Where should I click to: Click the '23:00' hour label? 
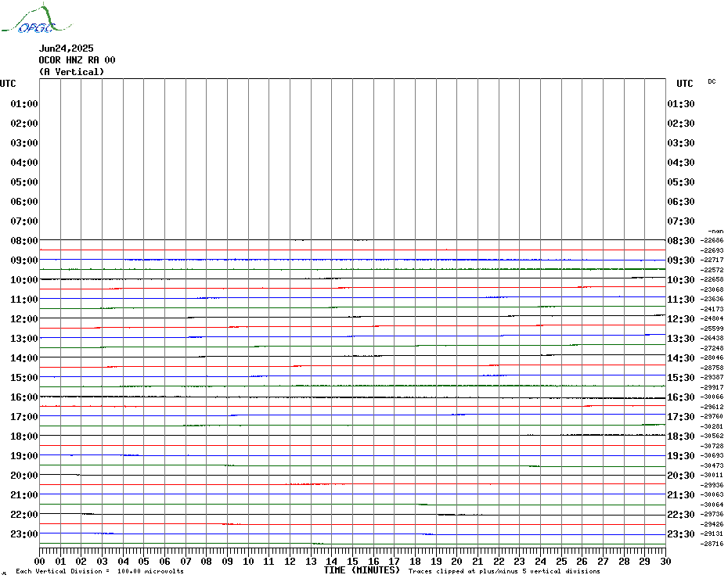24,534
